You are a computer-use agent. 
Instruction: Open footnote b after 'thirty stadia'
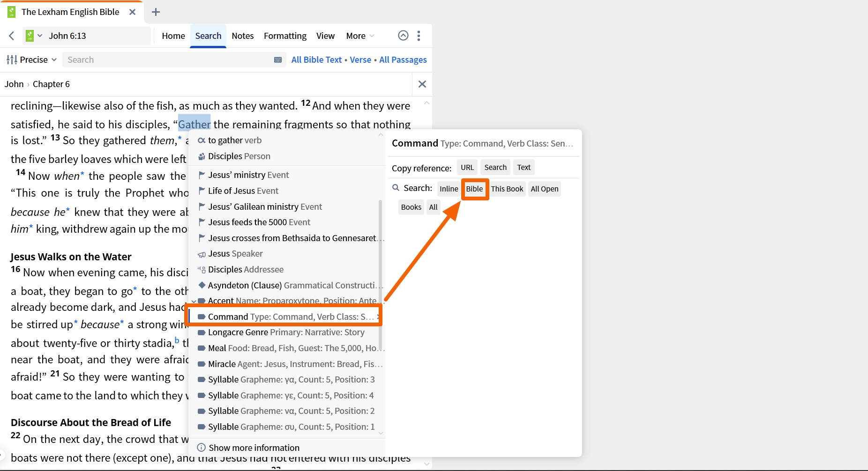177,340
